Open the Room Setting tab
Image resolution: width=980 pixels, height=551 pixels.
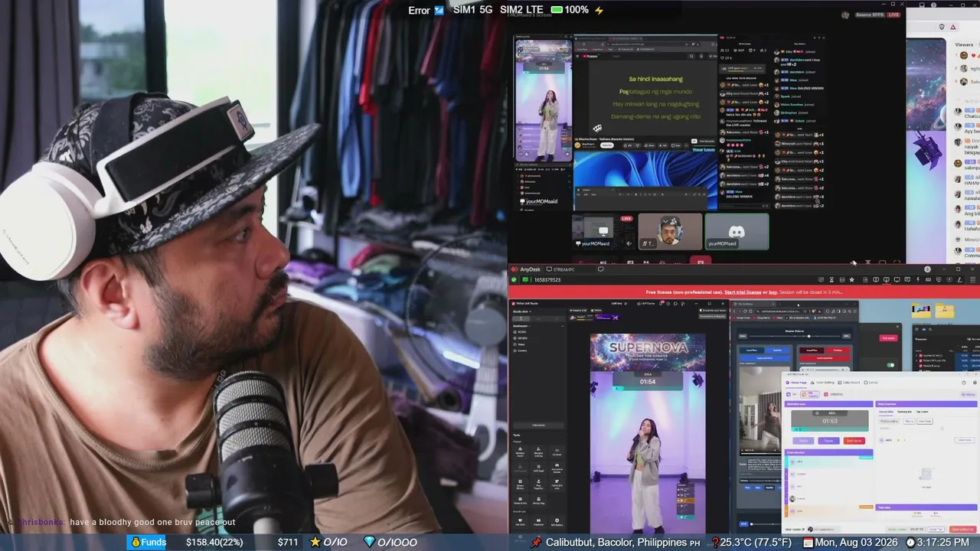point(823,382)
